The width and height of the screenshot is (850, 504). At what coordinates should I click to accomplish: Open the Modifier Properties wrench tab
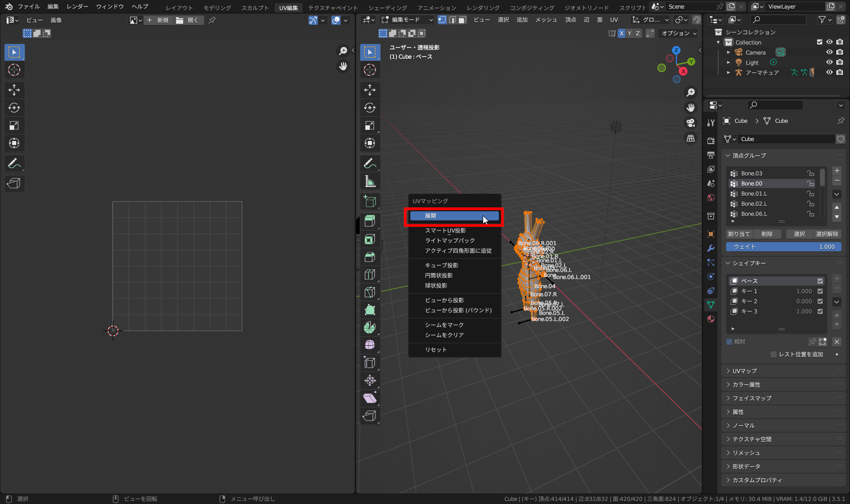(710, 248)
